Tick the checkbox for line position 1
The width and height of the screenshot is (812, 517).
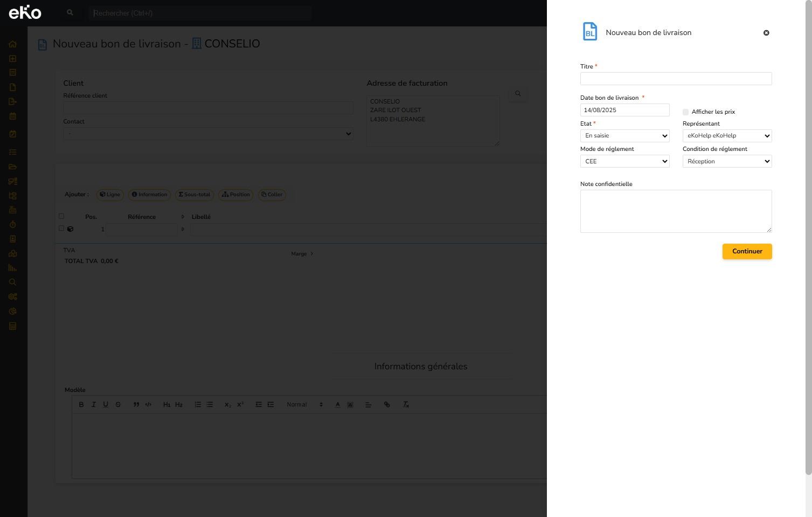(x=61, y=229)
